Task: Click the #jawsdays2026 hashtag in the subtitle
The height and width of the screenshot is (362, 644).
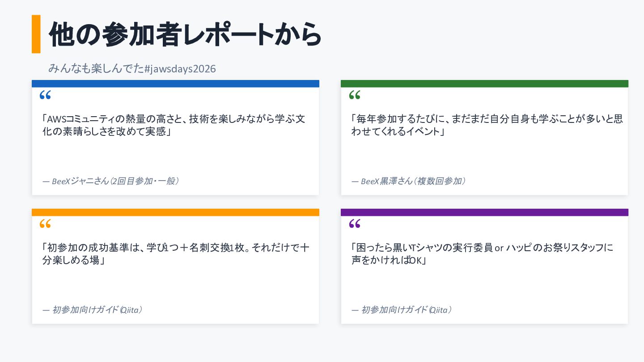Action: pos(180,69)
